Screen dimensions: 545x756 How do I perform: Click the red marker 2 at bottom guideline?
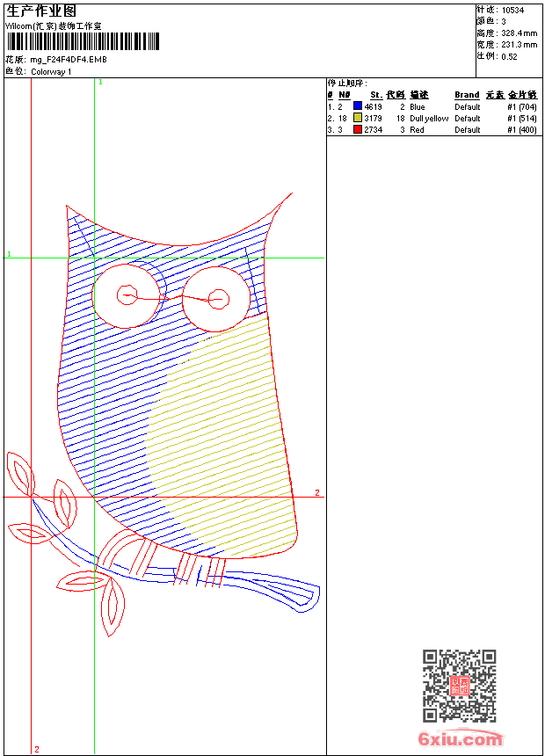click(x=36, y=749)
